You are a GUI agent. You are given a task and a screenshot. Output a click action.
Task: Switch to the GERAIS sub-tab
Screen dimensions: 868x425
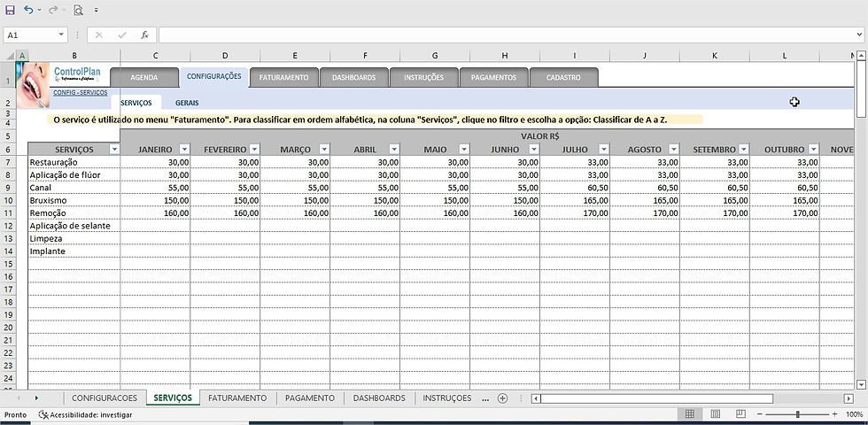(187, 103)
